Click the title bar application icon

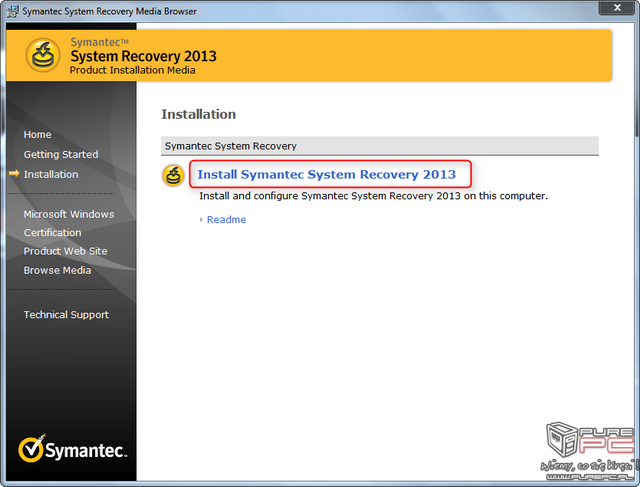[13, 11]
